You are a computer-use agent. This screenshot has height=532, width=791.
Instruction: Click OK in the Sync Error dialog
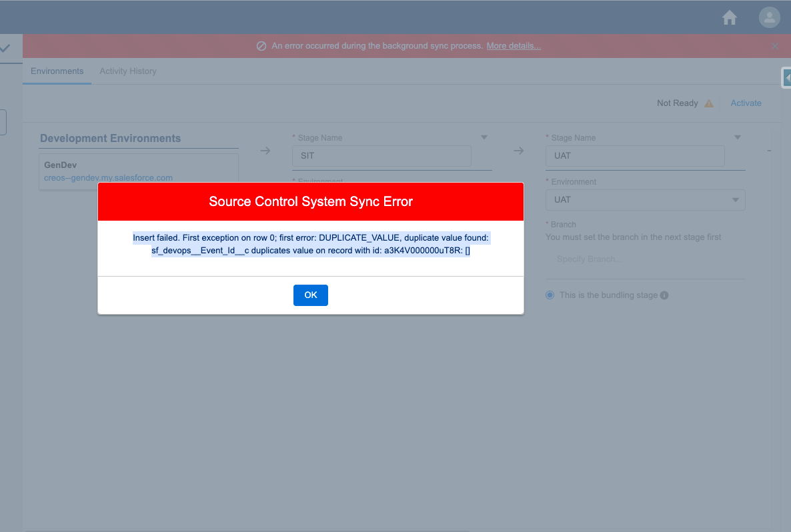(310, 295)
